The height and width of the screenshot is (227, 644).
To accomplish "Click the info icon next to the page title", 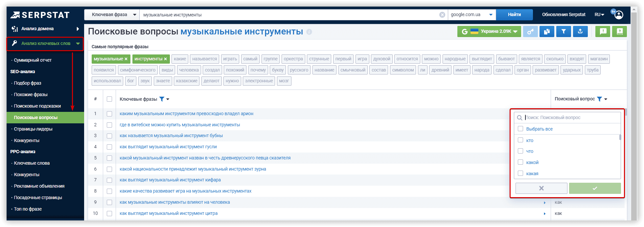I will click(309, 32).
